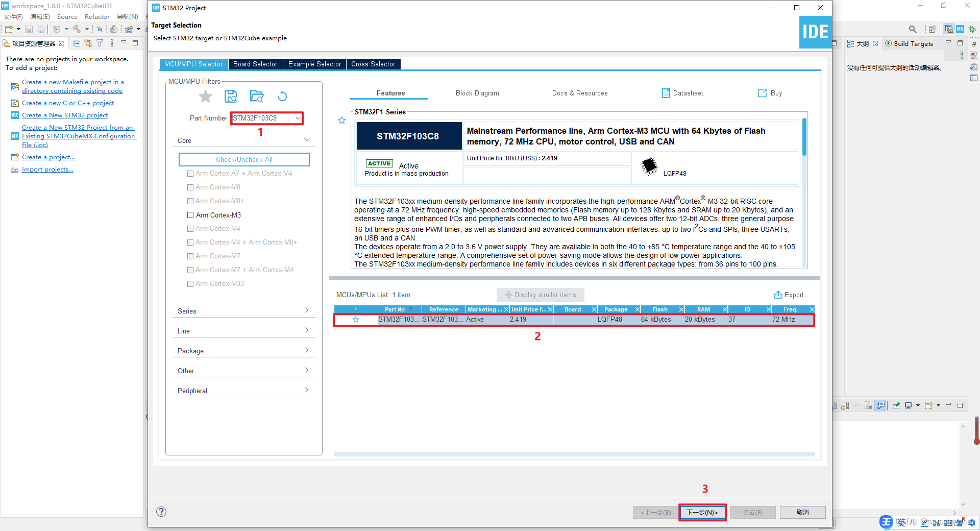
Task: Check the Arm Cortex-M0+ core filter
Action: [x=190, y=201]
